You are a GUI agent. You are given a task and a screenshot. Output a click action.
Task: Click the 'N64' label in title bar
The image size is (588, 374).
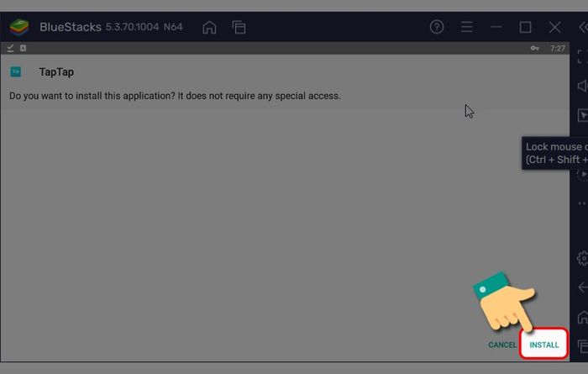[x=173, y=27]
